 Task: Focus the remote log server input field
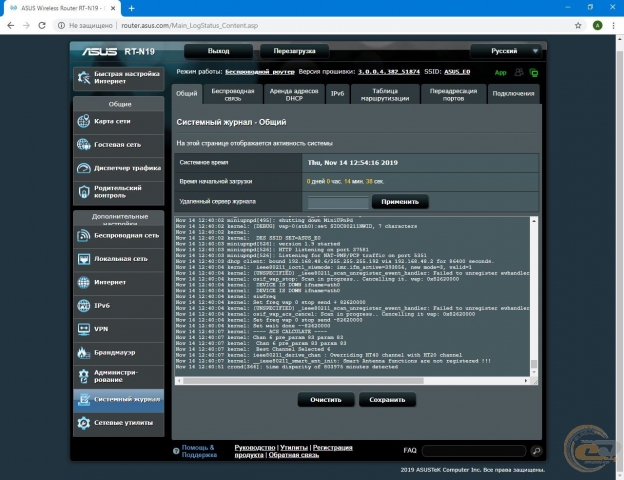click(338, 202)
